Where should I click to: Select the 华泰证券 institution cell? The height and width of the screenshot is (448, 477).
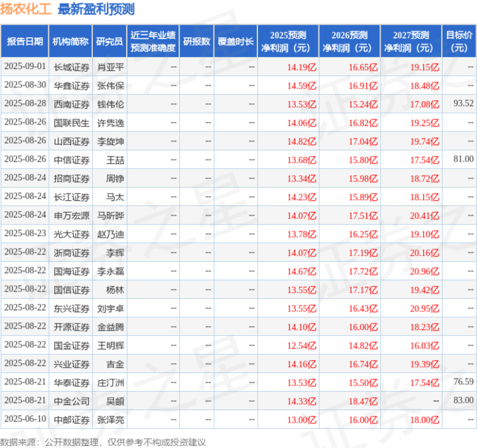72,382
